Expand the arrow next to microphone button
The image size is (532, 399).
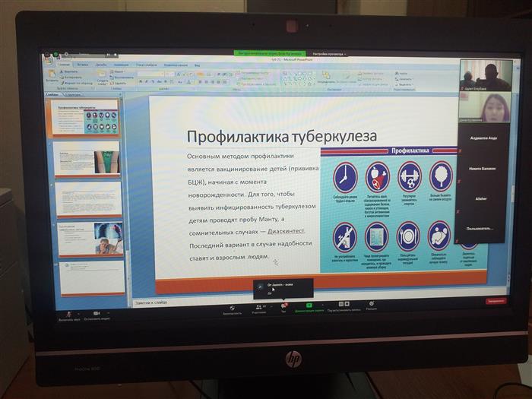click(78, 313)
